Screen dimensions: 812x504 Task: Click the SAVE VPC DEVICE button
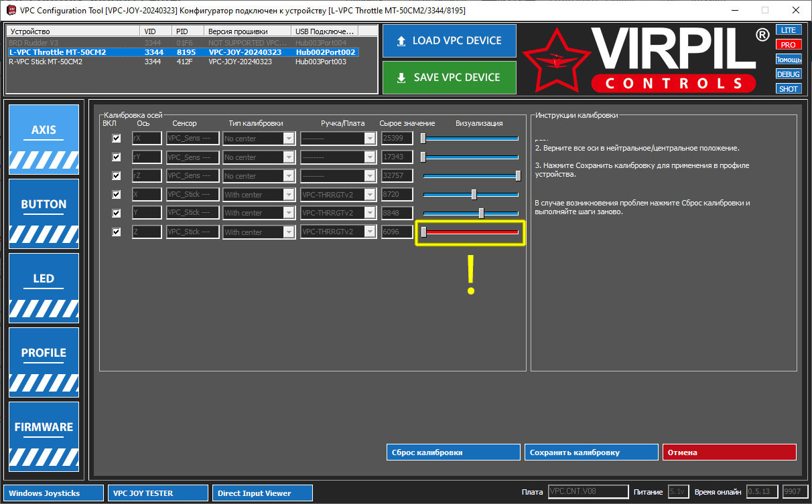(449, 78)
